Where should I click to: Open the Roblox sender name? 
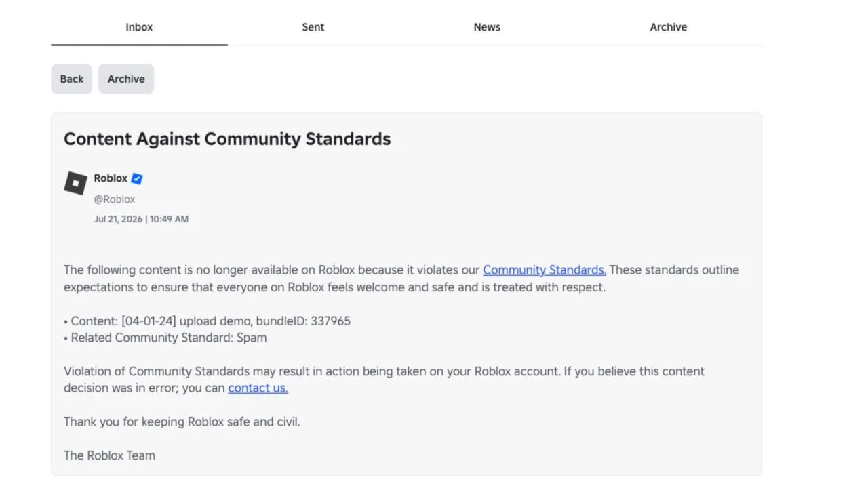(x=111, y=178)
